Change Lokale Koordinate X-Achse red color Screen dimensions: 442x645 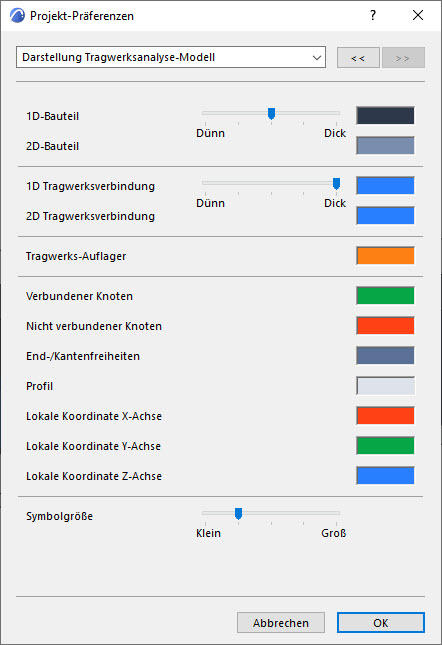tap(385, 415)
